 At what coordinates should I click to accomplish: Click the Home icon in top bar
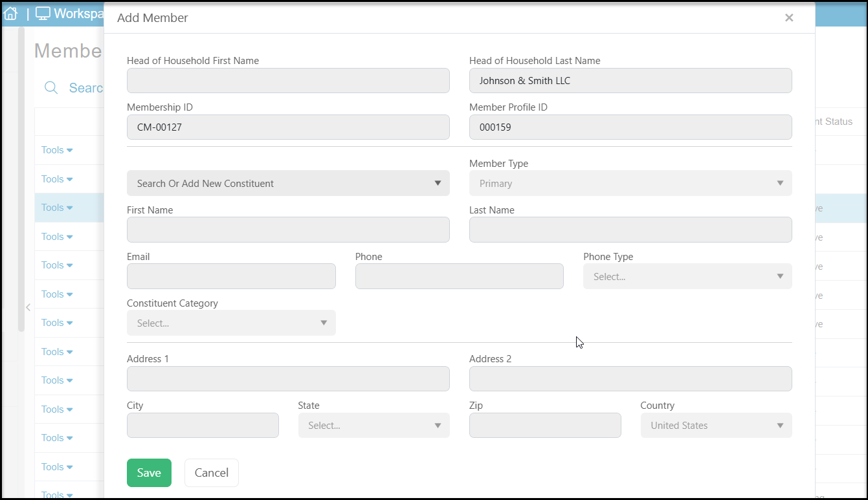[x=10, y=13]
